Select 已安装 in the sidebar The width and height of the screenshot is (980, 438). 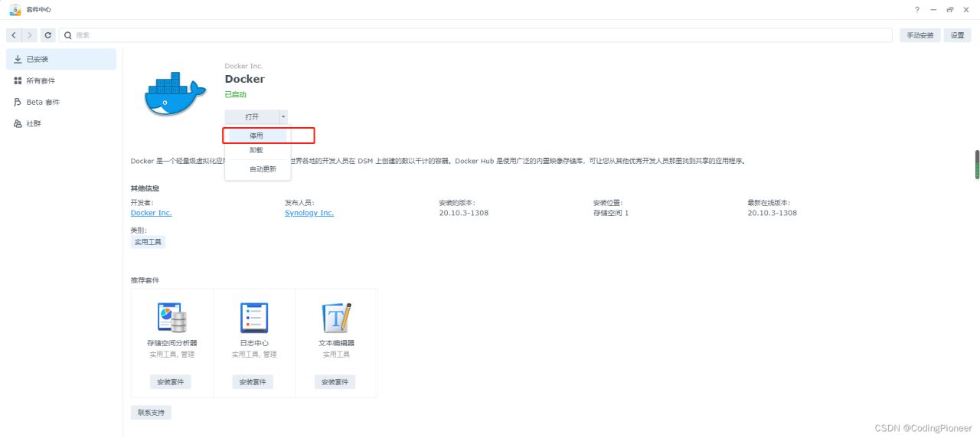pos(61,59)
